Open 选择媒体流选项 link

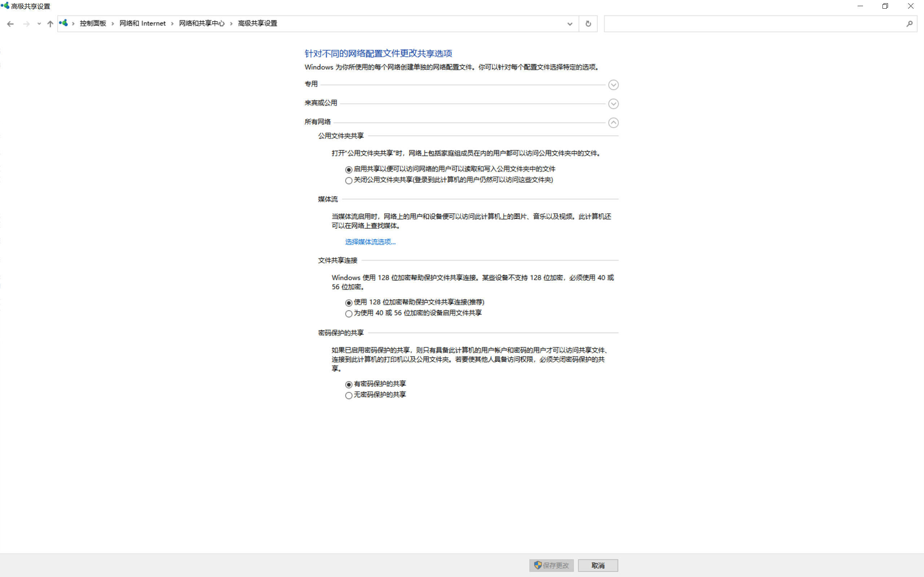370,241
